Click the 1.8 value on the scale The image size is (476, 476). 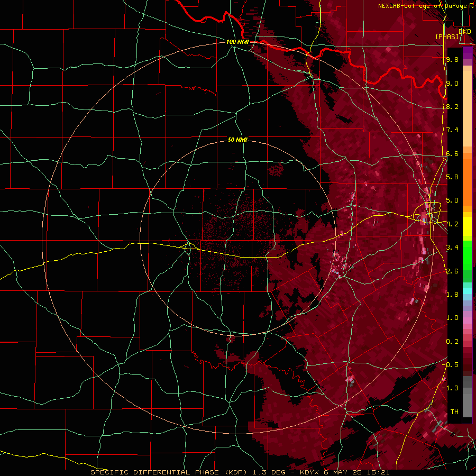(452, 295)
